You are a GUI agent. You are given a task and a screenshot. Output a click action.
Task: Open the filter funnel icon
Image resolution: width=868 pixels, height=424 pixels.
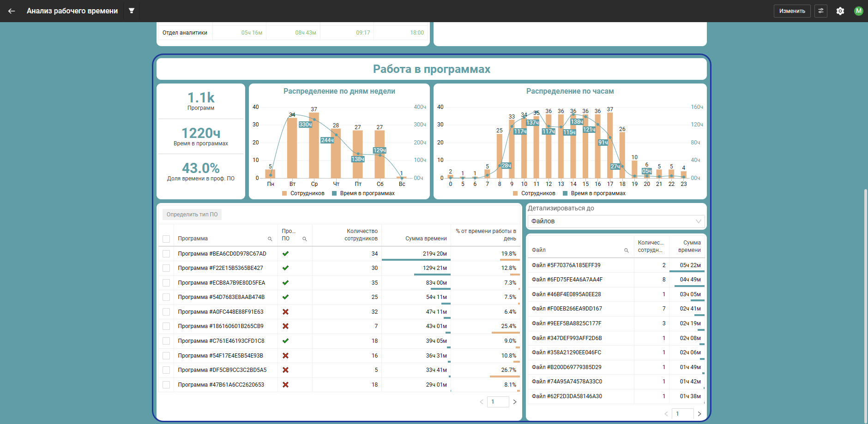pos(132,11)
